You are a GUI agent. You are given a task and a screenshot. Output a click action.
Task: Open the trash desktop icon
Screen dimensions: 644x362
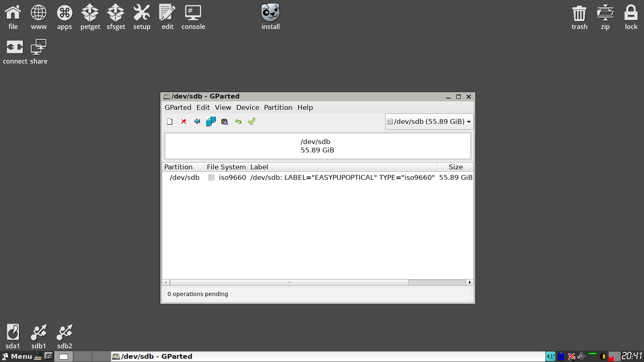tap(580, 17)
